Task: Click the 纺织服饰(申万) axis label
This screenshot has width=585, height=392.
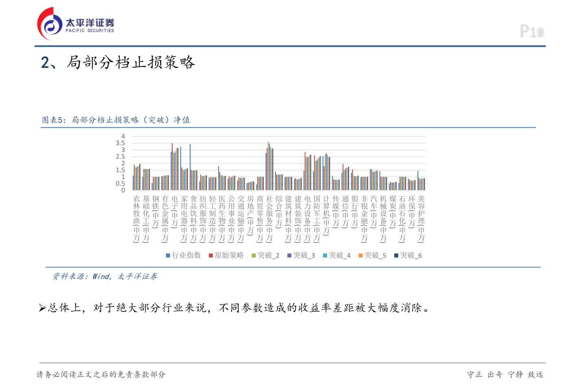Action: click(x=203, y=219)
